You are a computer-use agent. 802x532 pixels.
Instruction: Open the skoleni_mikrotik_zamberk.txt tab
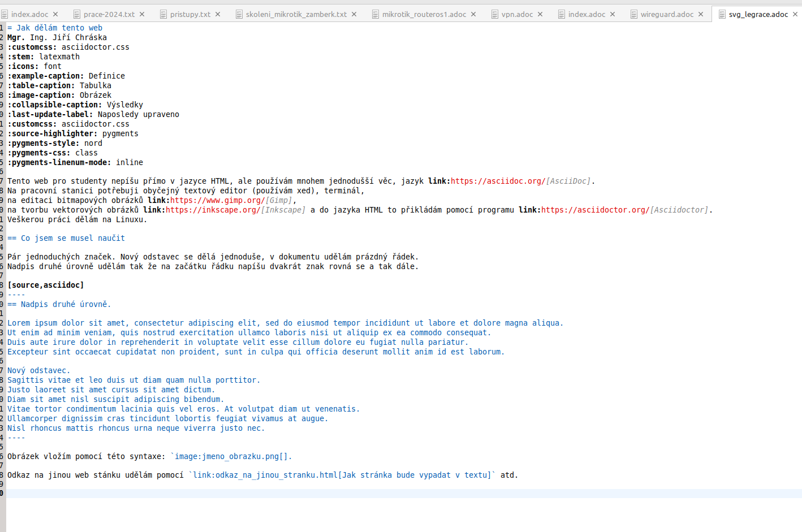(296, 14)
